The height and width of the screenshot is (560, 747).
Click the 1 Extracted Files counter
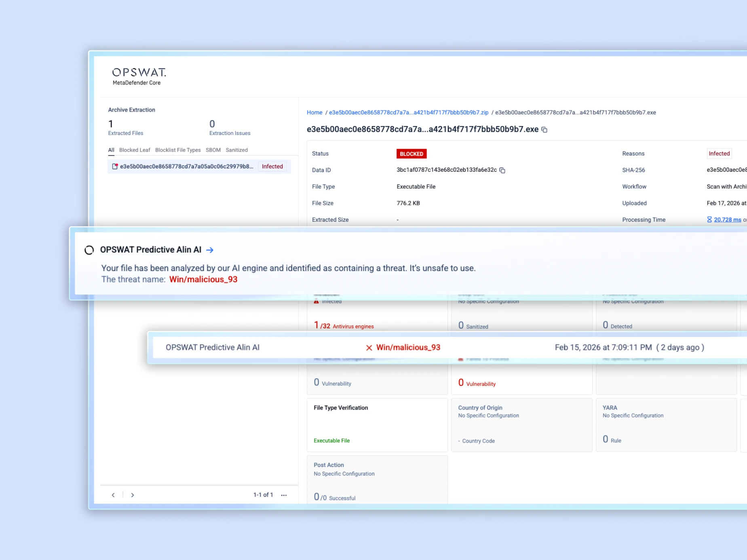pyautogui.click(x=126, y=128)
